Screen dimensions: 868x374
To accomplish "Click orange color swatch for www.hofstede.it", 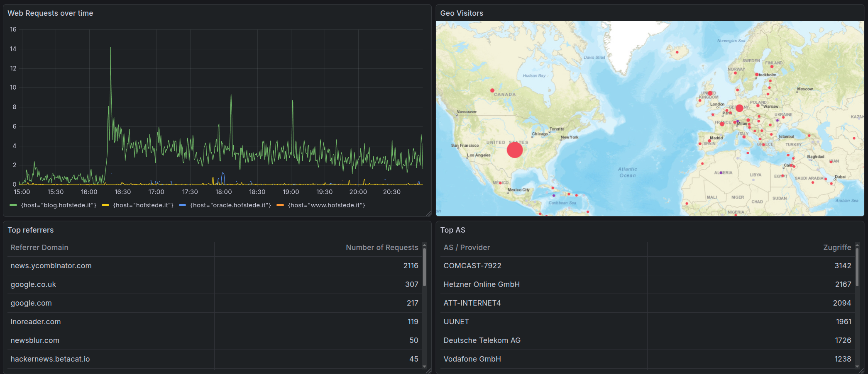I will 280,205.
